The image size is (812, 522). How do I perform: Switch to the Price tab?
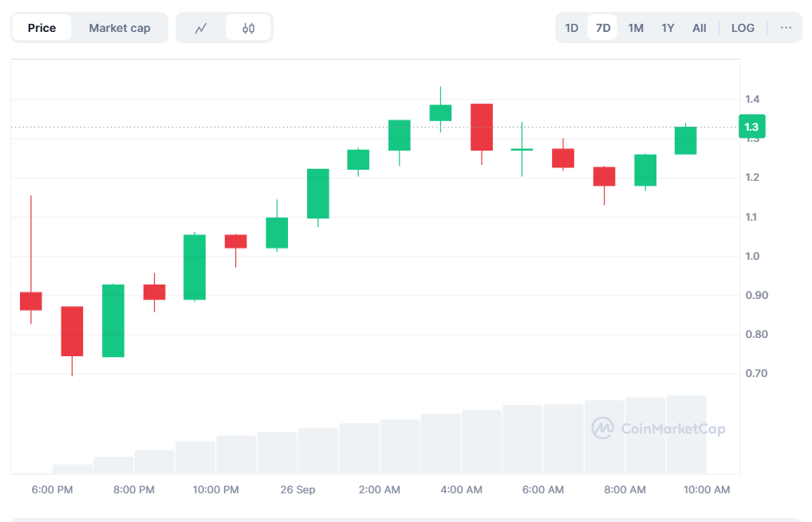(x=41, y=28)
